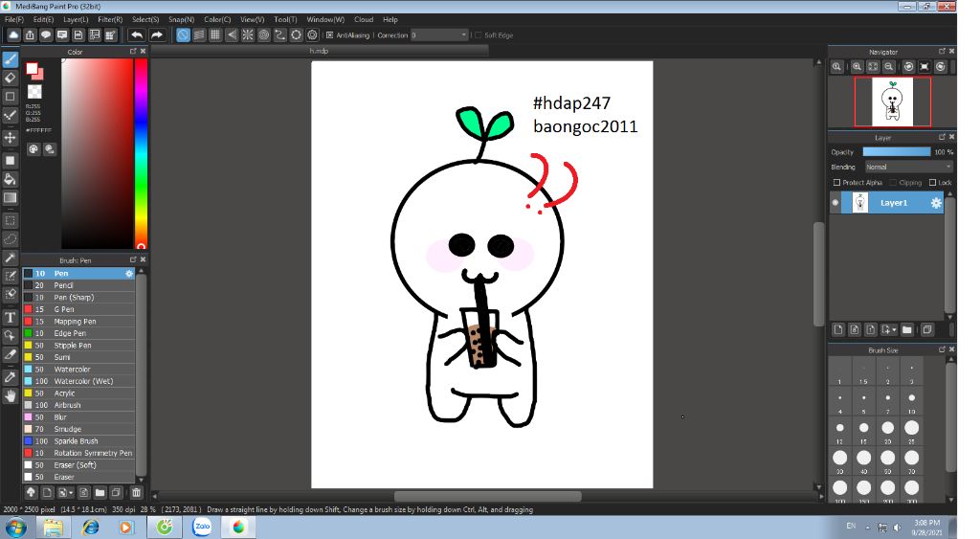
Task: Check the Clipping checkbox
Action: tap(893, 183)
